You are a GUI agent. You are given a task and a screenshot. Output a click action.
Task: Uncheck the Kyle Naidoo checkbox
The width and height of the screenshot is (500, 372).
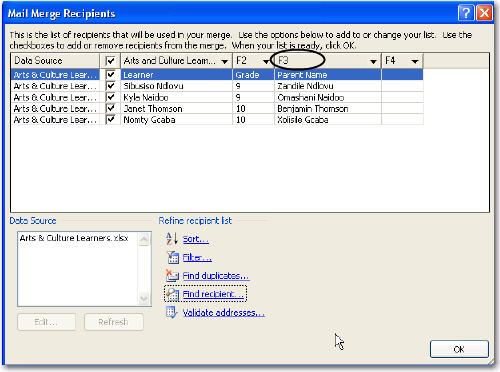[x=110, y=97]
